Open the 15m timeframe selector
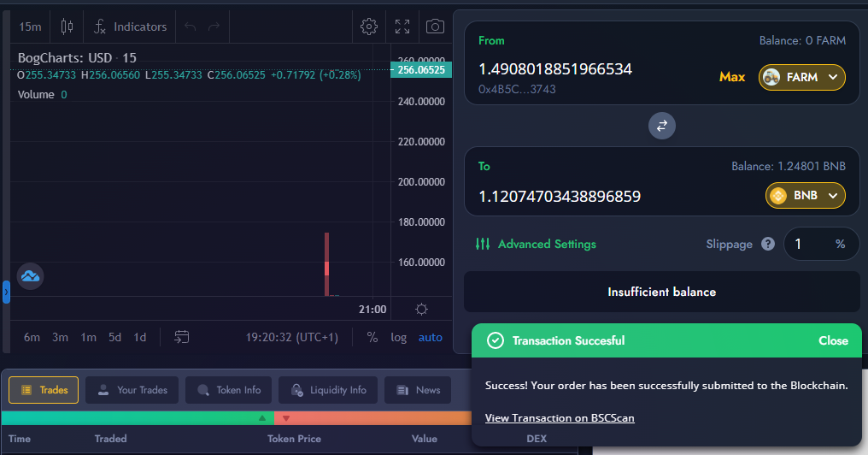The image size is (868, 455). 30,27
